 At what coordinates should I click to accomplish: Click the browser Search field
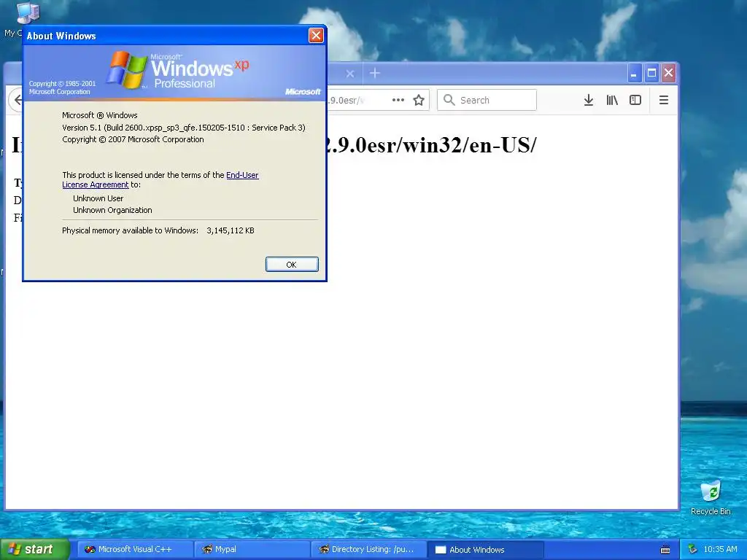[487, 100]
